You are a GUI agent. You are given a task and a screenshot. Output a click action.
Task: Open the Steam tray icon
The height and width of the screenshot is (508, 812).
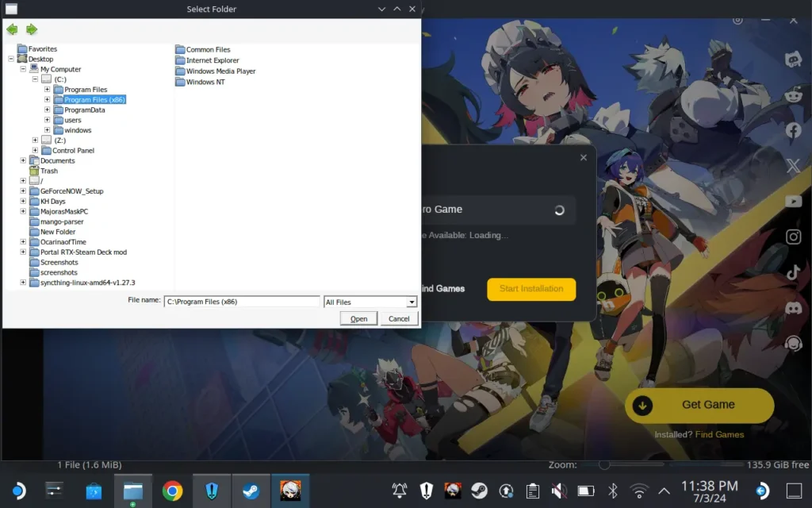(x=479, y=491)
